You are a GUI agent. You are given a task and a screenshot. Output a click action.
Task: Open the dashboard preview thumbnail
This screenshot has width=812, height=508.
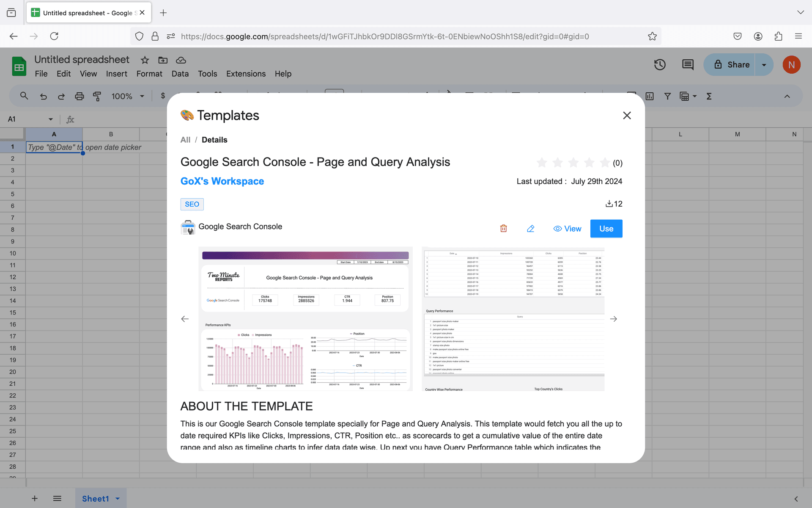tap(305, 319)
